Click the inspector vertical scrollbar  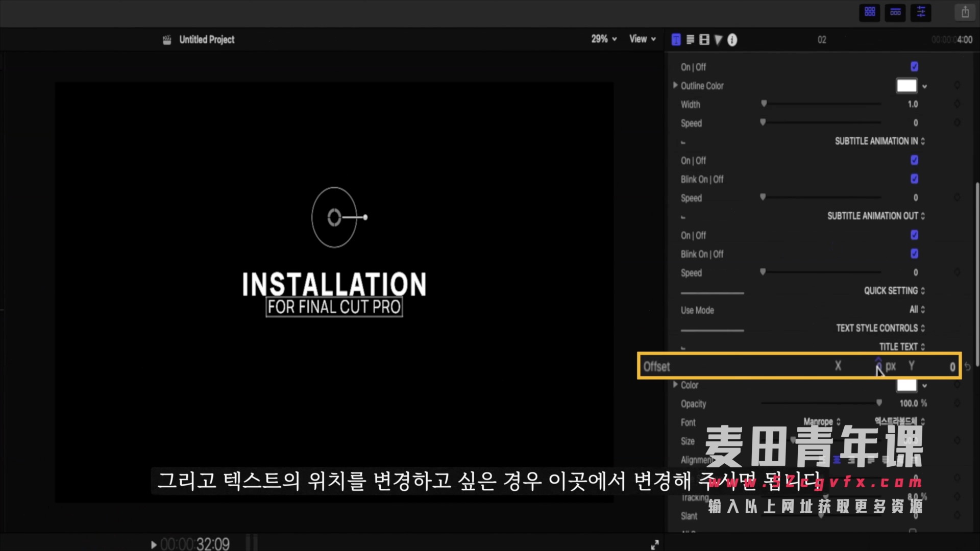click(977, 274)
